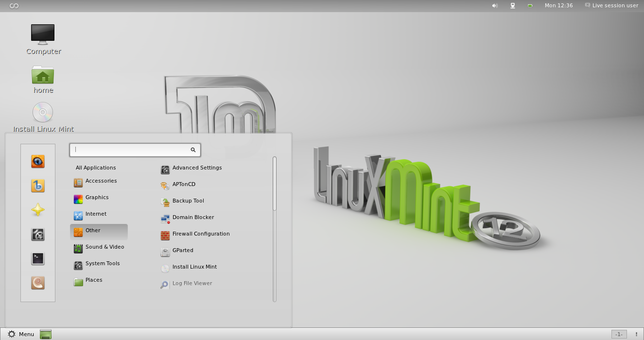
Task: Select the Other category label
Action: pyautogui.click(x=93, y=230)
